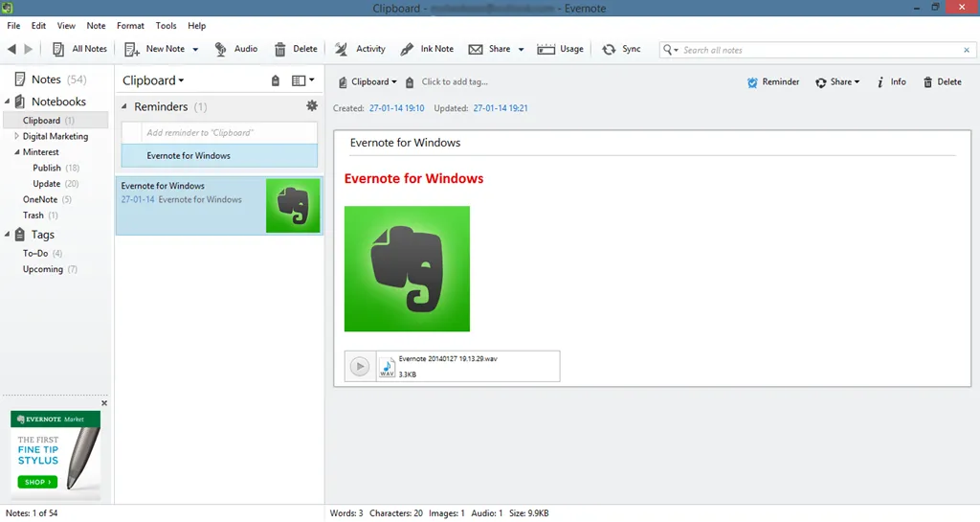
Task: Select the Clipboard notebook in sidebar
Action: (x=56, y=120)
